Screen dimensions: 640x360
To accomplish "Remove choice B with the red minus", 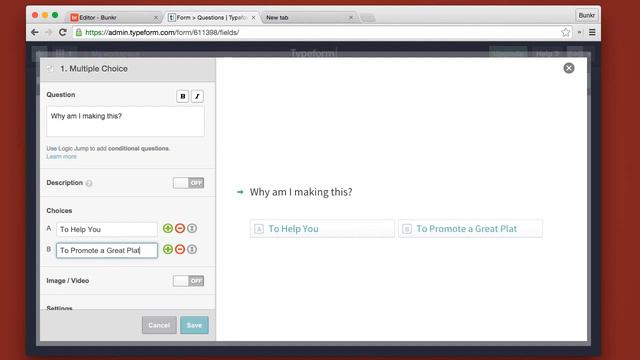I will 180,249.
